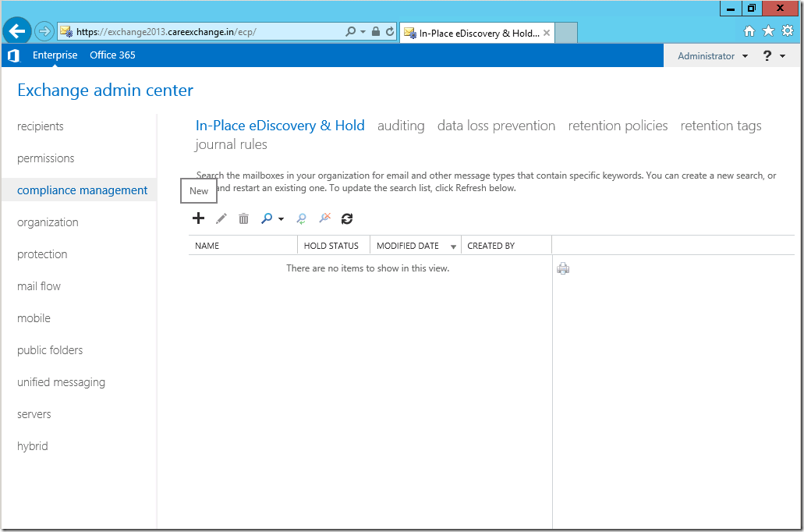Switch to the data loss prevention tab
804x532 pixels.
coord(496,126)
